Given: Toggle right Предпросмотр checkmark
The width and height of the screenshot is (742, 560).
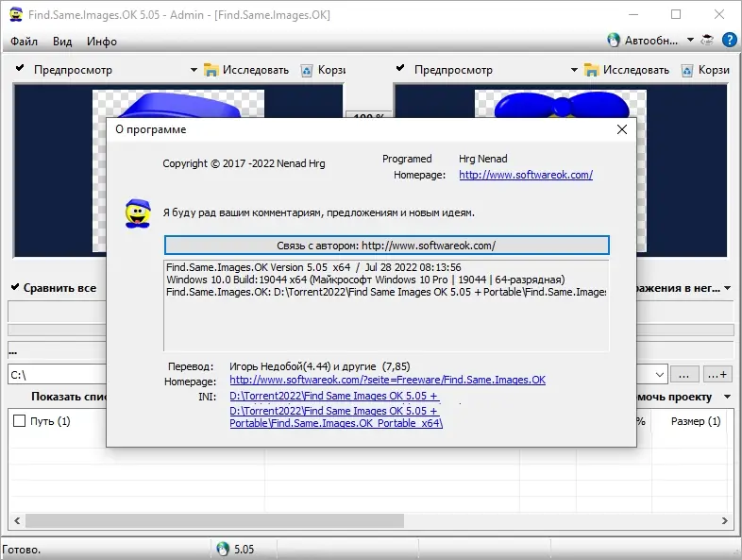Looking at the screenshot, I should tap(400, 68).
